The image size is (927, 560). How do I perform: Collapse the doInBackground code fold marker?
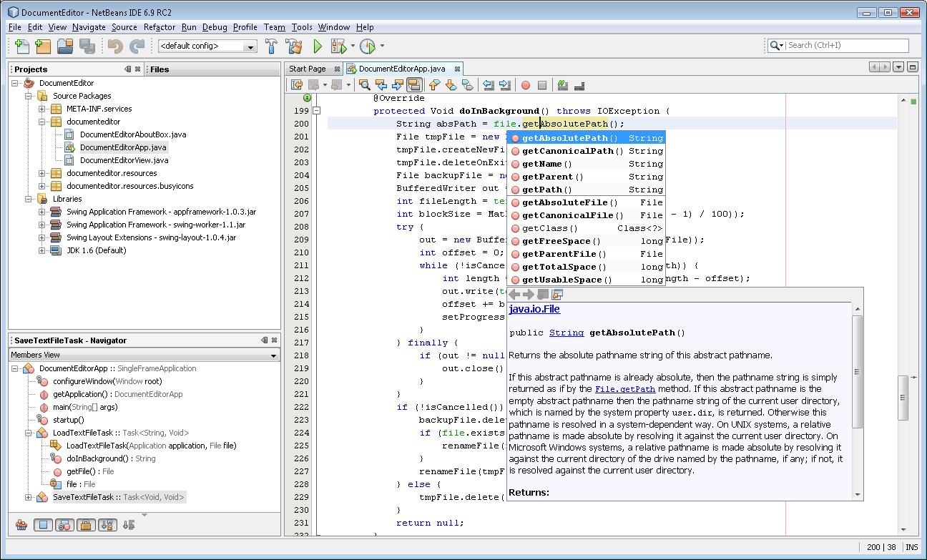317,111
